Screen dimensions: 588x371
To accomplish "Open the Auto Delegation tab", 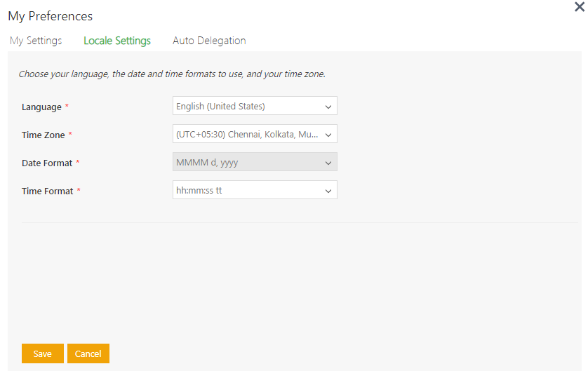I will (x=209, y=41).
